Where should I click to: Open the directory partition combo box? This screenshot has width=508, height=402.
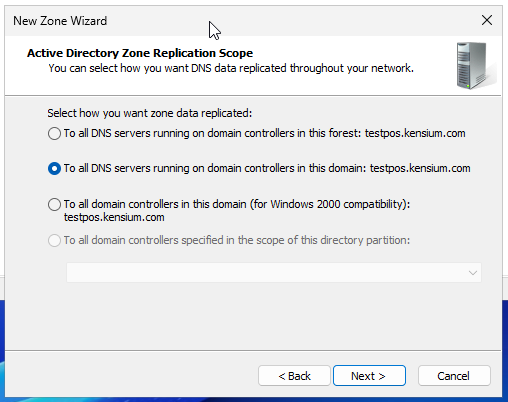click(x=274, y=272)
